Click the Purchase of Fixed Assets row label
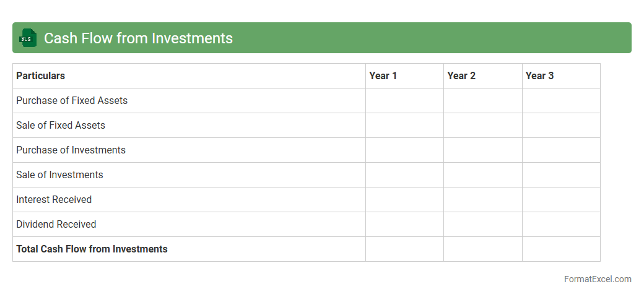The height and width of the screenshot is (297, 644). [72, 100]
